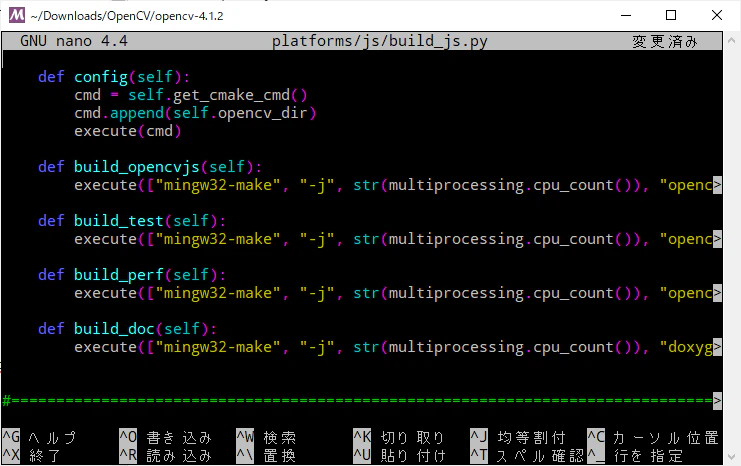
Task: Click '^J 均等割付' justify shortcut
Action: [x=517, y=438]
